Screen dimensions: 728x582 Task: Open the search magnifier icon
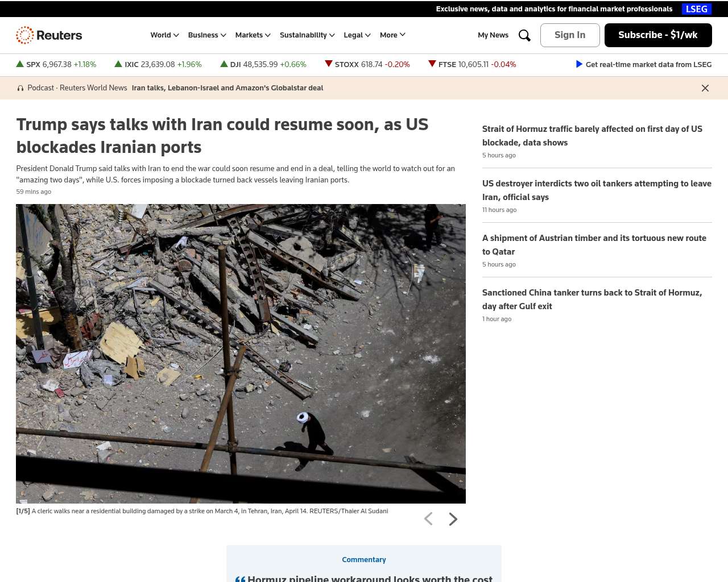point(524,35)
